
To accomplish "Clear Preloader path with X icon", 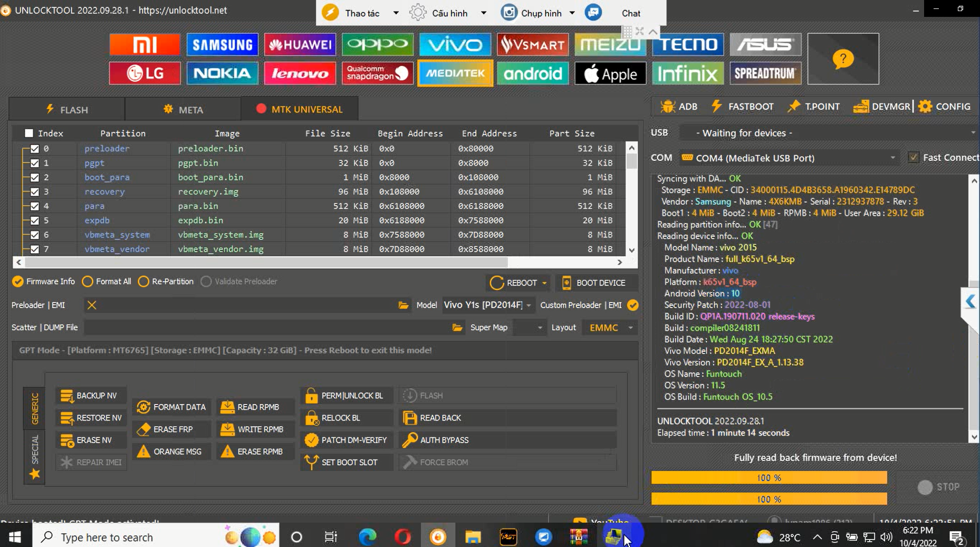I will pyautogui.click(x=92, y=305).
